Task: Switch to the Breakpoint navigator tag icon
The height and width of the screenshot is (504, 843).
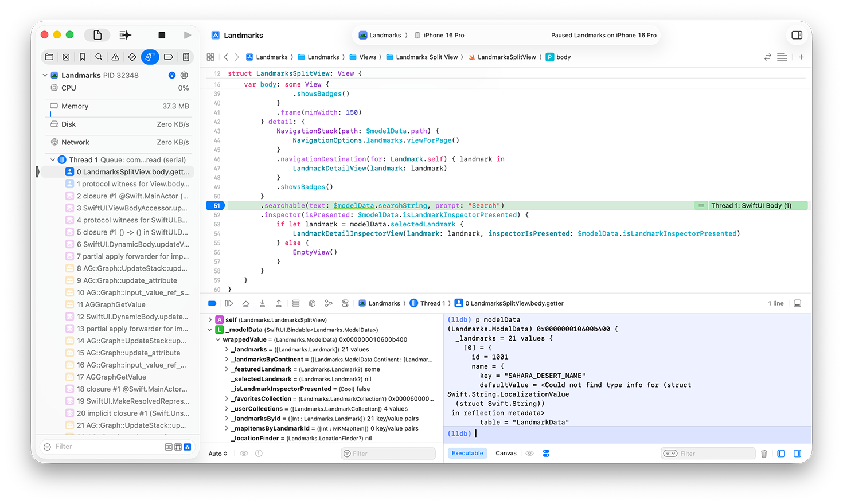Action: (168, 57)
